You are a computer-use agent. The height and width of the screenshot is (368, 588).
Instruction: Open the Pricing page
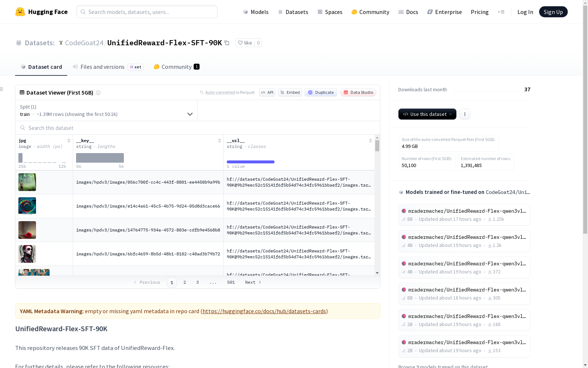(480, 12)
